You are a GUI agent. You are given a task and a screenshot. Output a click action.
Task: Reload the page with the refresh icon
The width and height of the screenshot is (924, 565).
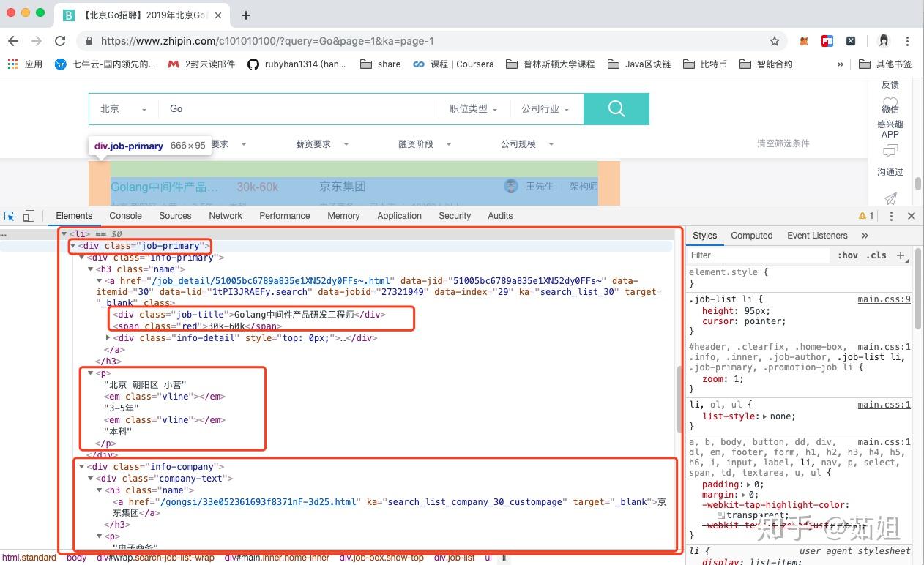tap(60, 40)
